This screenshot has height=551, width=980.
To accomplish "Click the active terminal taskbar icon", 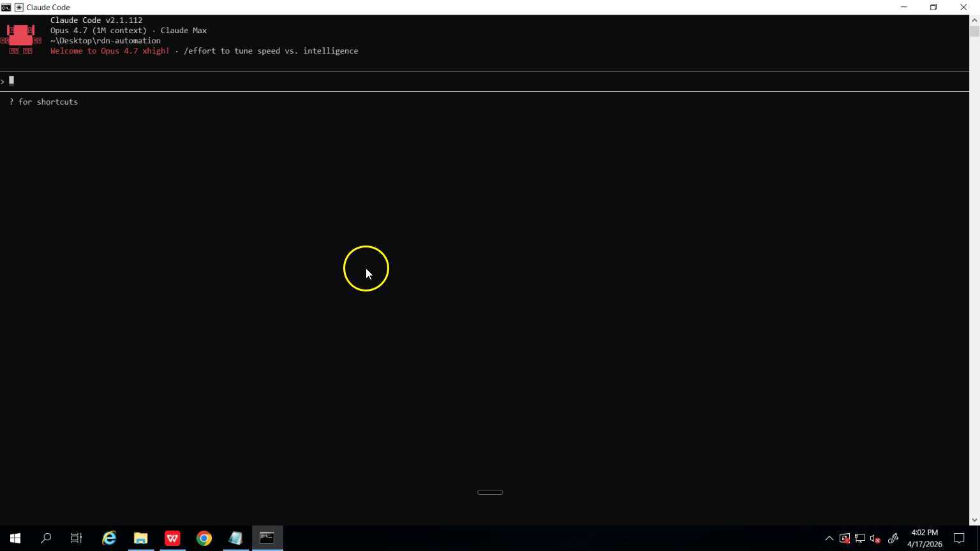I will pyautogui.click(x=267, y=538).
